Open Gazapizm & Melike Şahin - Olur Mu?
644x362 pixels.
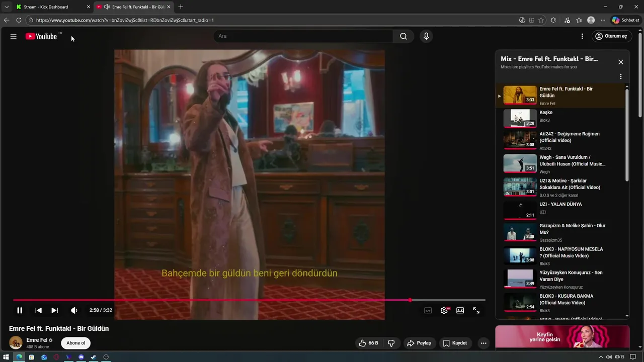560,233
